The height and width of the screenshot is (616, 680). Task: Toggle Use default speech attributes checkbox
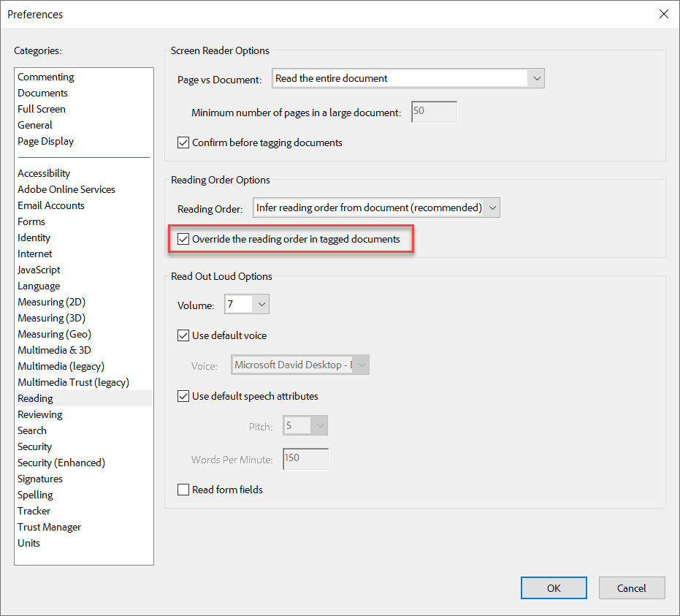[183, 397]
